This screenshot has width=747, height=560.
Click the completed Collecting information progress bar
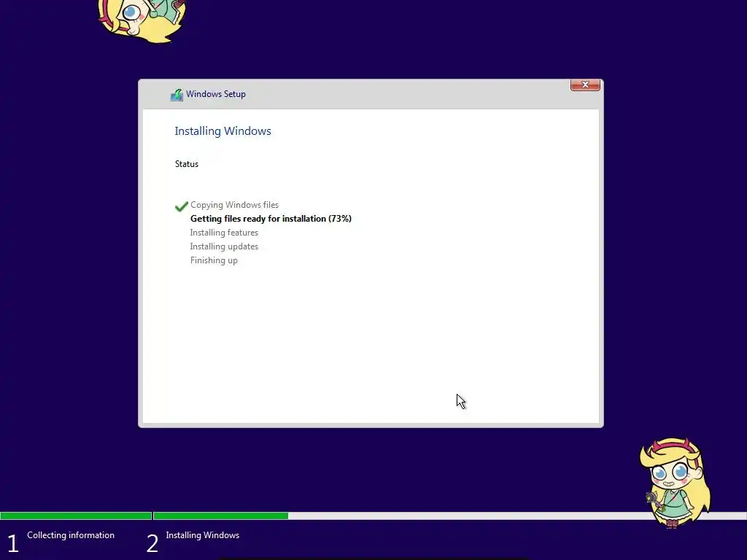76,516
